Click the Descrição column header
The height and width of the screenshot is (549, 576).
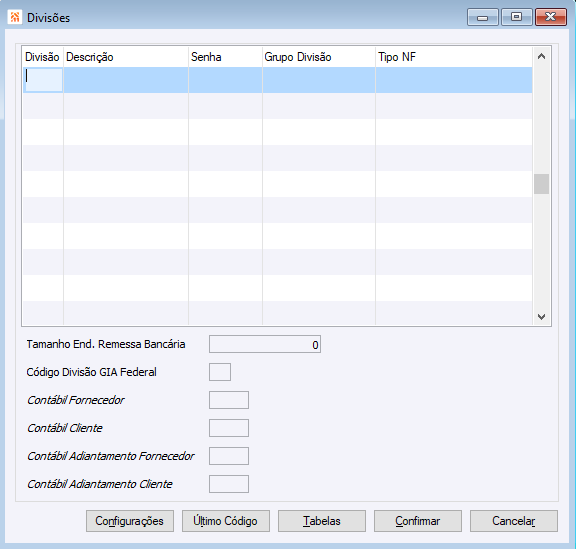(x=126, y=57)
